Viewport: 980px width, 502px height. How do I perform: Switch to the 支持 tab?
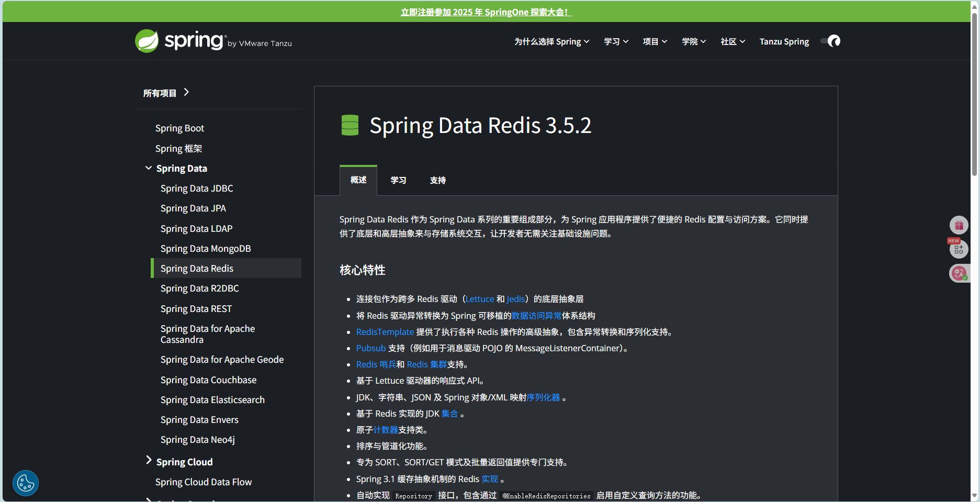point(438,181)
